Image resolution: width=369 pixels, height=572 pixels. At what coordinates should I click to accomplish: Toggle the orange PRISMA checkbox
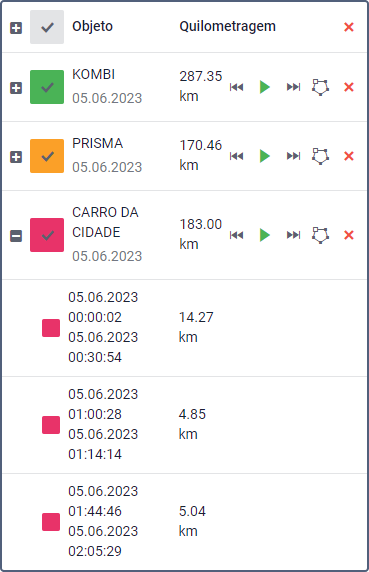(x=47, y=156)
